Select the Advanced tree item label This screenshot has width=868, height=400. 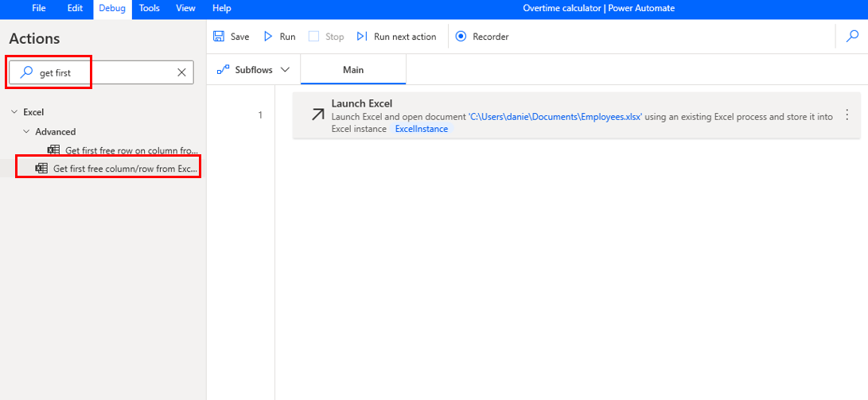pos(56,132)
